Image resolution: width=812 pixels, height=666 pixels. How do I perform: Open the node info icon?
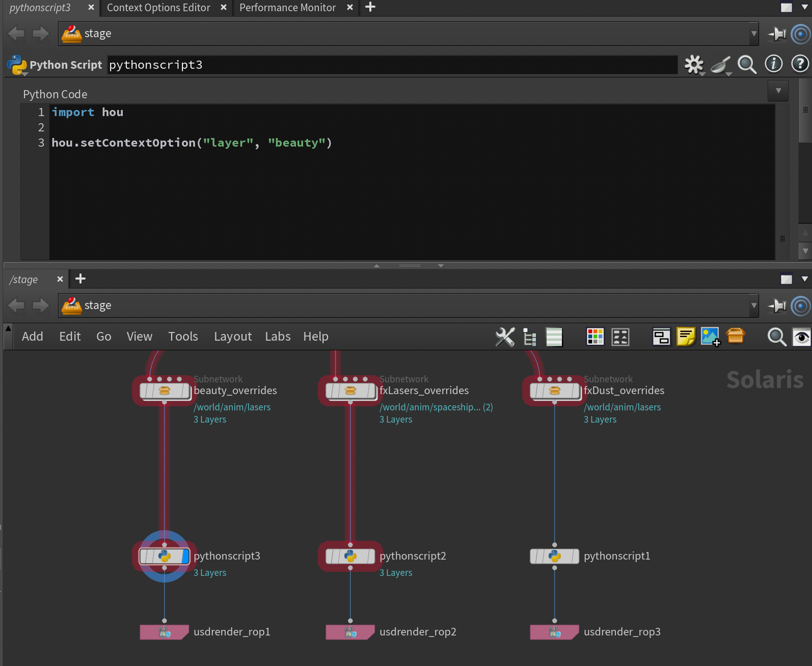click(773, 64)
